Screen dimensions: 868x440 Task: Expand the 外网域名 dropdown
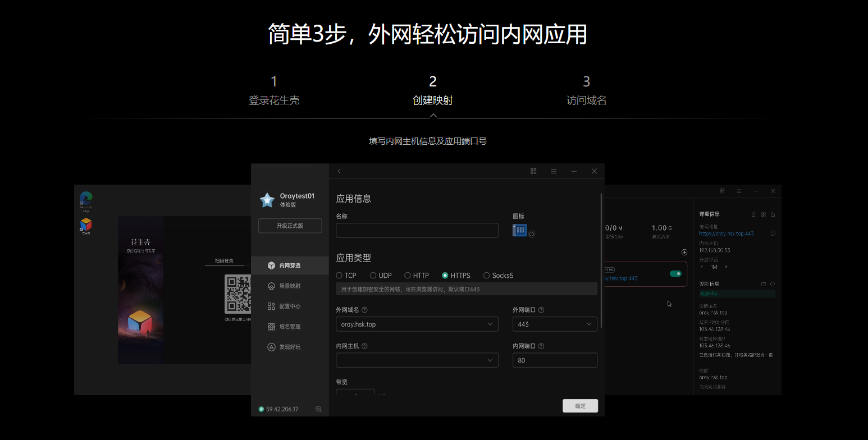pos(417,324)
